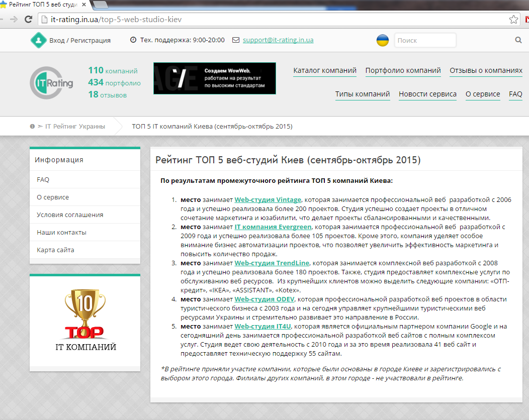
Task: Click the user login avatar icon
Action: click(38, 40)
